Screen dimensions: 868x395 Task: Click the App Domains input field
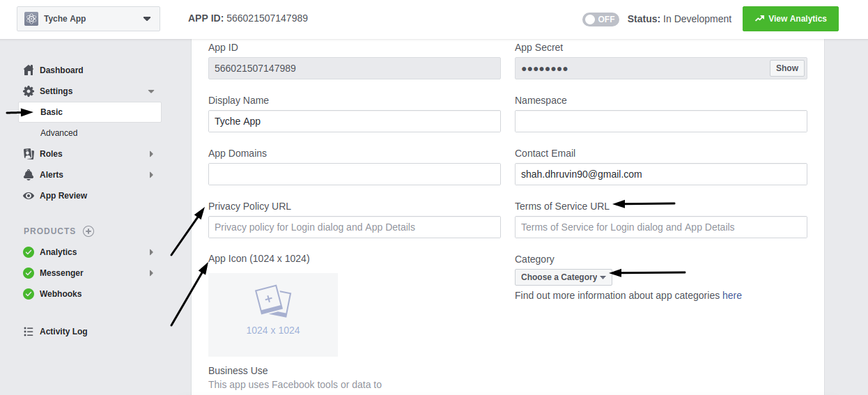pos(355,174)
